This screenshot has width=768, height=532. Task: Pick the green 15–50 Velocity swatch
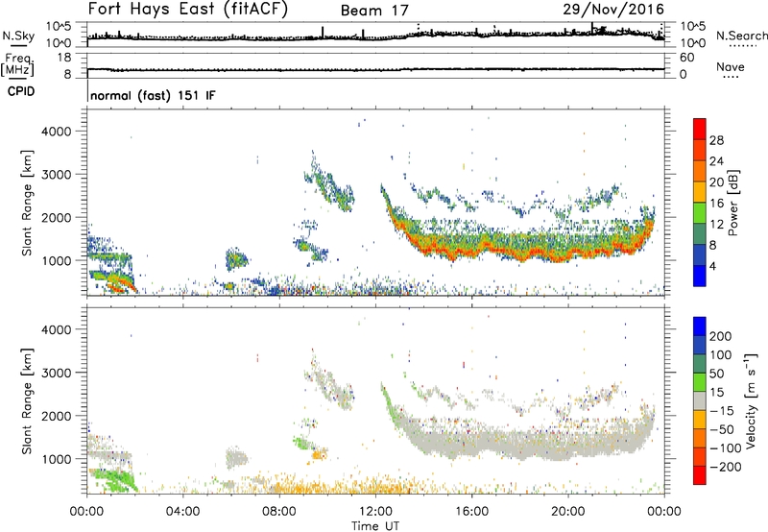point(700,382)
